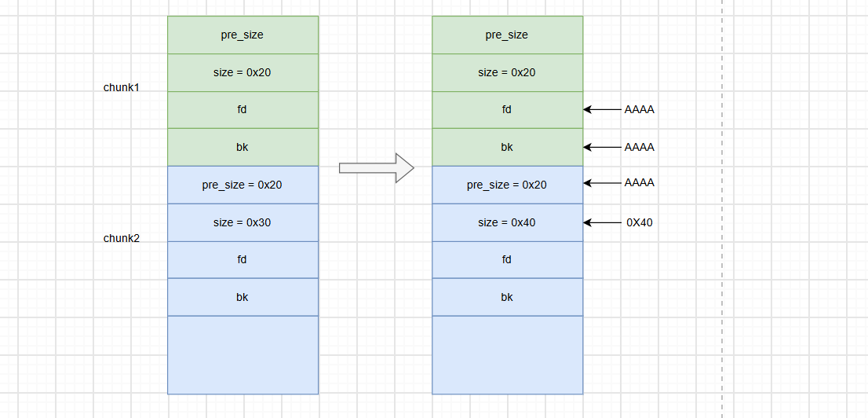Image resolution: width=868 pixels, height=418 pixels.
Task: Click the empty blue cell in left diagram
Action: pos(243,355)
